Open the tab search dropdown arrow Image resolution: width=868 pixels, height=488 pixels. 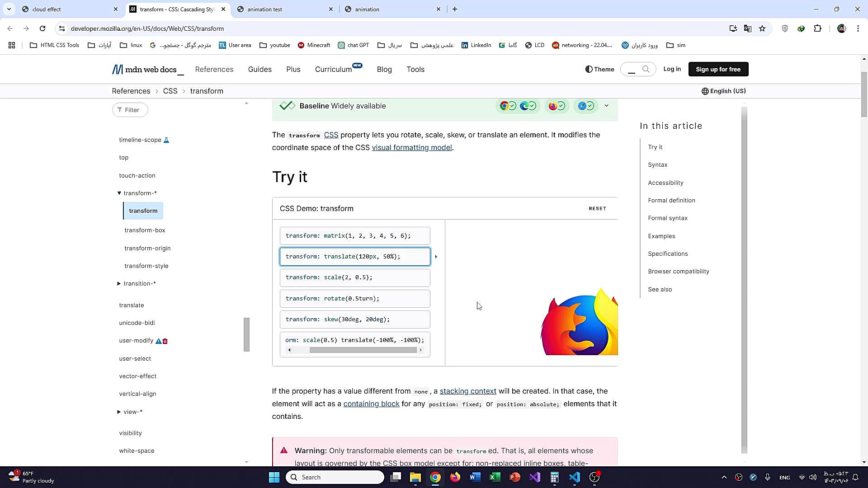9,9
